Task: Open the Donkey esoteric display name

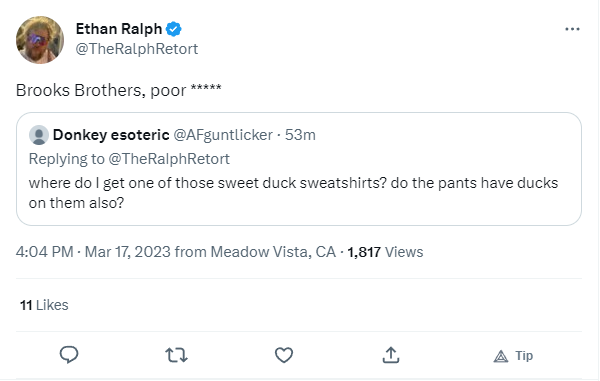Action: pyautogui.click(x=111, y=135)
